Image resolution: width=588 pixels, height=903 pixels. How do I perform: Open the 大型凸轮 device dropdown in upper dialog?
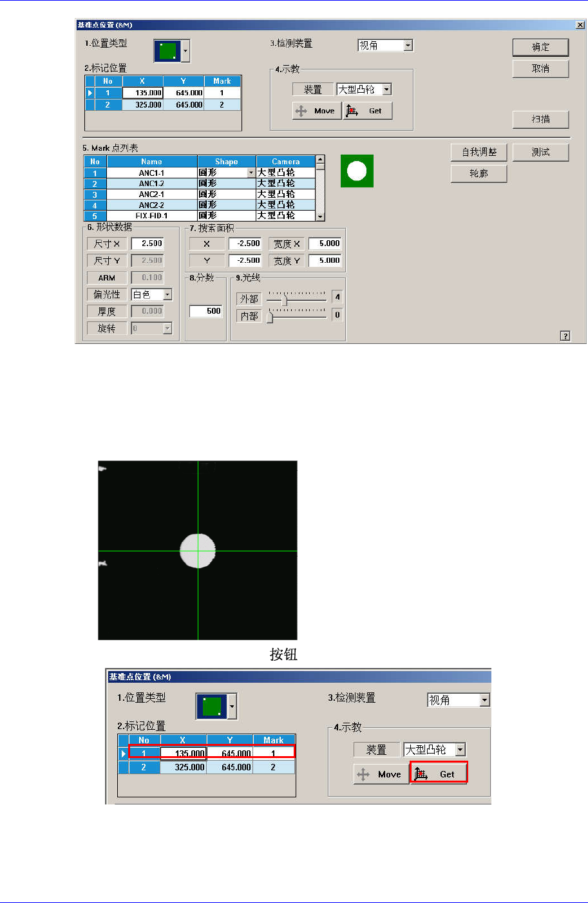[x=386, y=90]
